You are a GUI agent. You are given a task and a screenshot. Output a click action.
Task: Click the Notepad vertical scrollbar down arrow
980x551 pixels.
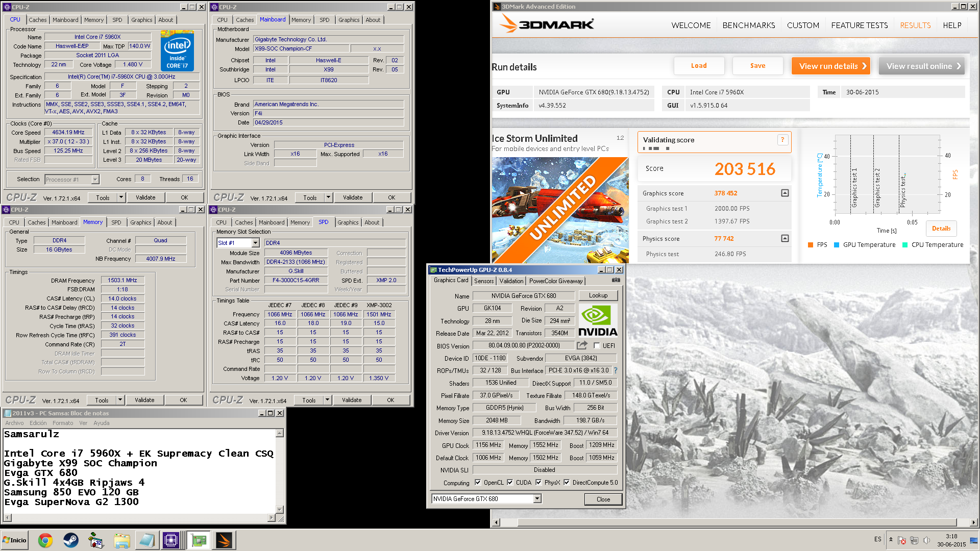(279, 509)
